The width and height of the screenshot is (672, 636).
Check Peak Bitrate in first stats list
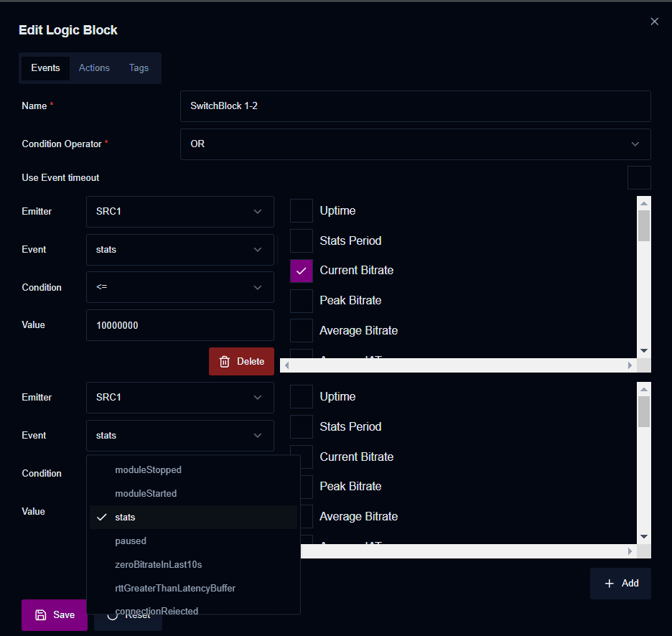pyautogui.click(x=302, y=301)
